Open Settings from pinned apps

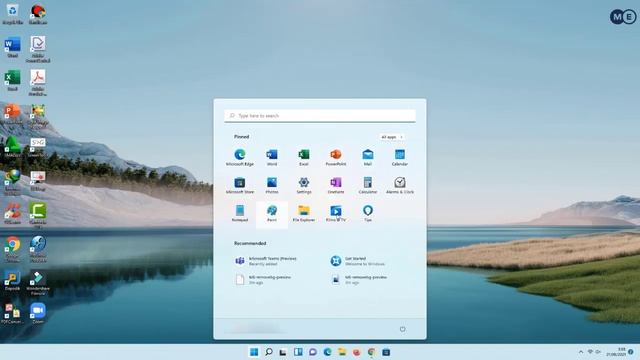(x=304, y=185)
